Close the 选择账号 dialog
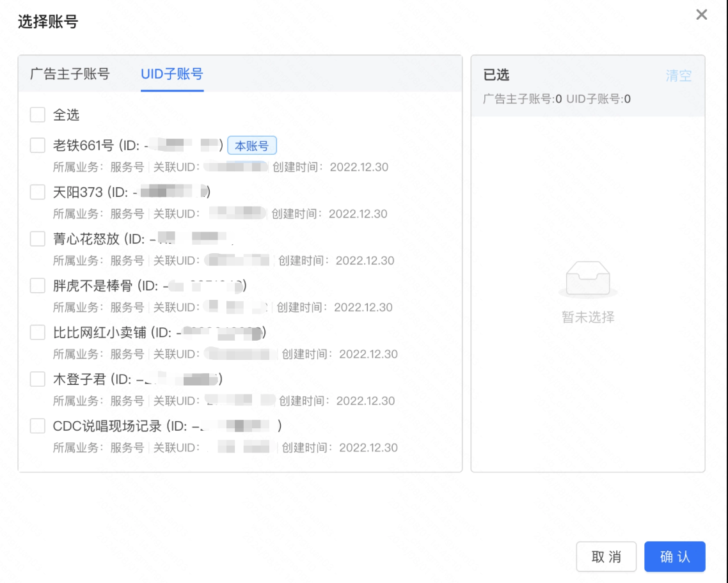Image resolution: width=728 pixels, height=583 pixels. 701,15
